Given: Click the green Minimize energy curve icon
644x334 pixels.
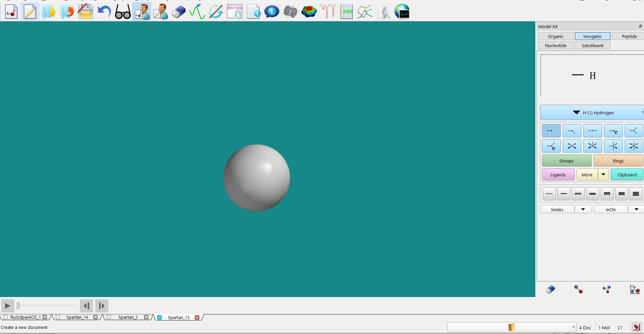Looking at the screenshot, I should [x=197, y=12].
